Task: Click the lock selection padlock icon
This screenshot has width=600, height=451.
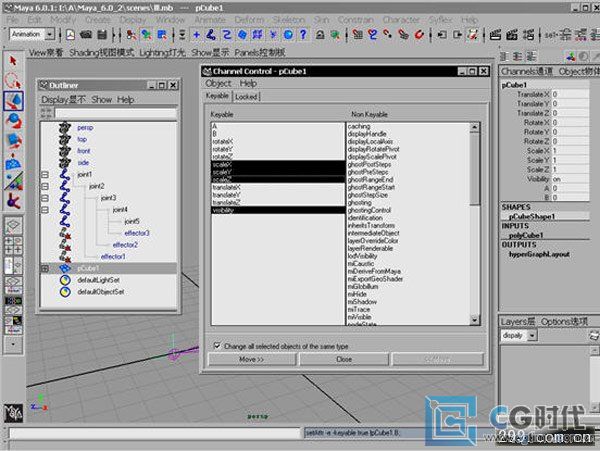Action: point(320,35)
